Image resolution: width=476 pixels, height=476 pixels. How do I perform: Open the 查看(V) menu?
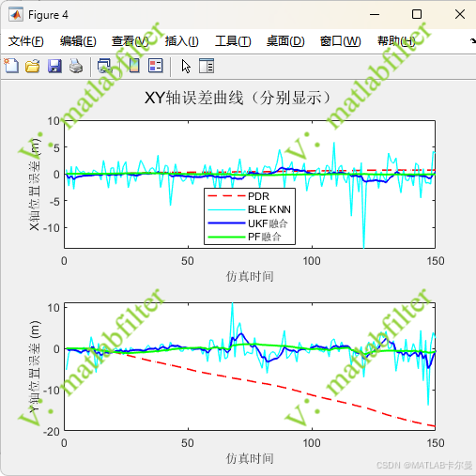[x=131, y=41]
